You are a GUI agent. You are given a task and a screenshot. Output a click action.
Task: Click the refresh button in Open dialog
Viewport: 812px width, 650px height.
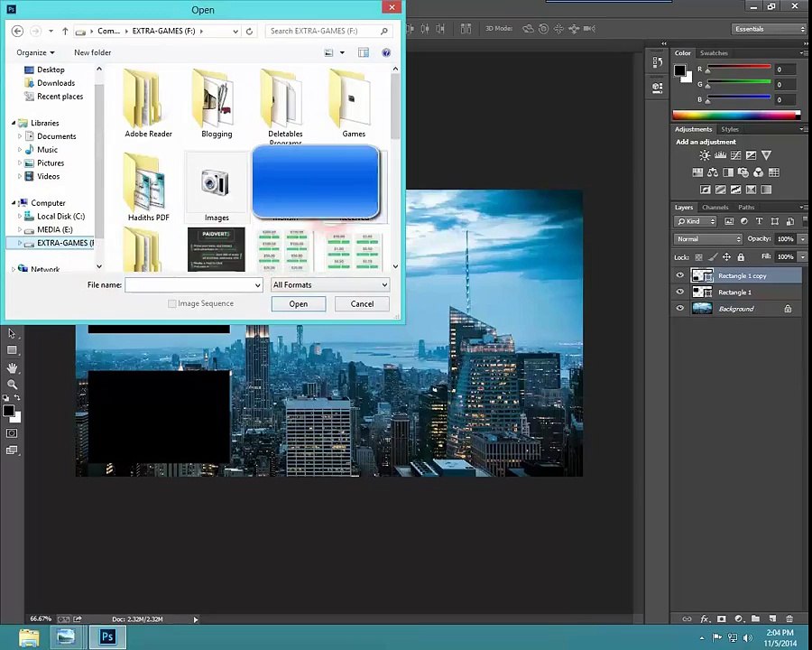(x=249, y=31)
